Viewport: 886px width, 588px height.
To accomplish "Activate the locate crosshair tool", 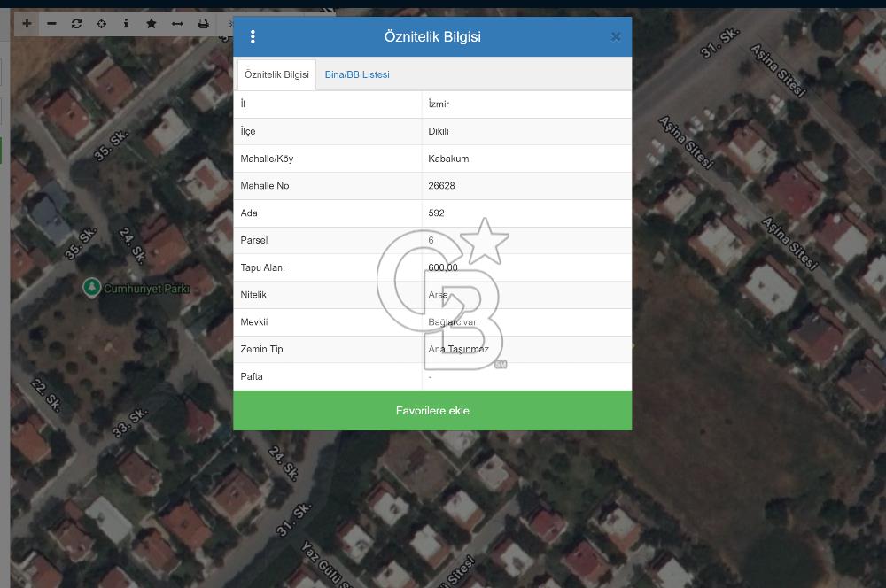I will [101, 24].
